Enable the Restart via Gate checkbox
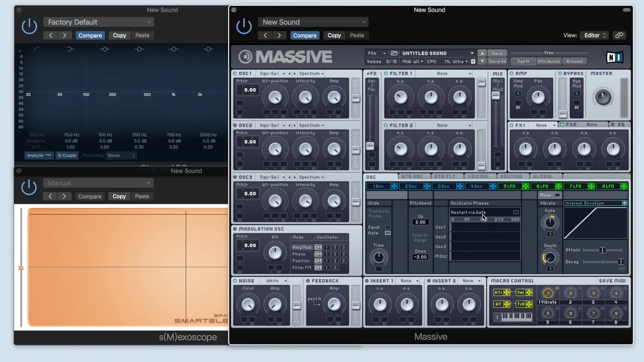644x362 pixels. point(516,212)
